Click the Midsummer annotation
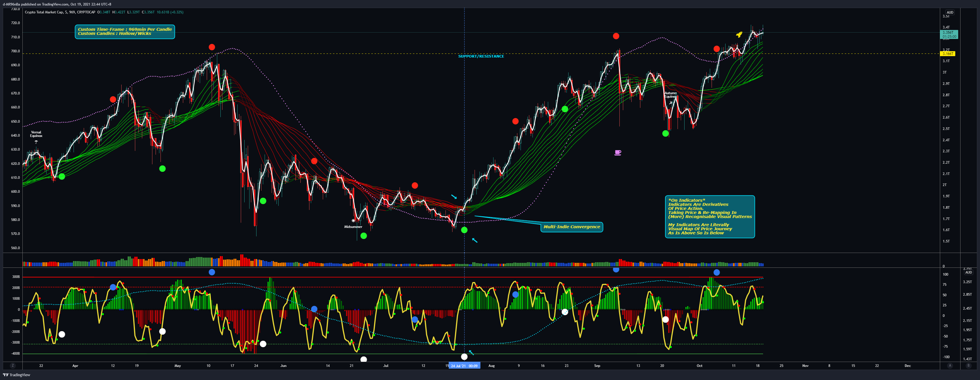Viewport: 980px width, 380px height. click(353, 227)
